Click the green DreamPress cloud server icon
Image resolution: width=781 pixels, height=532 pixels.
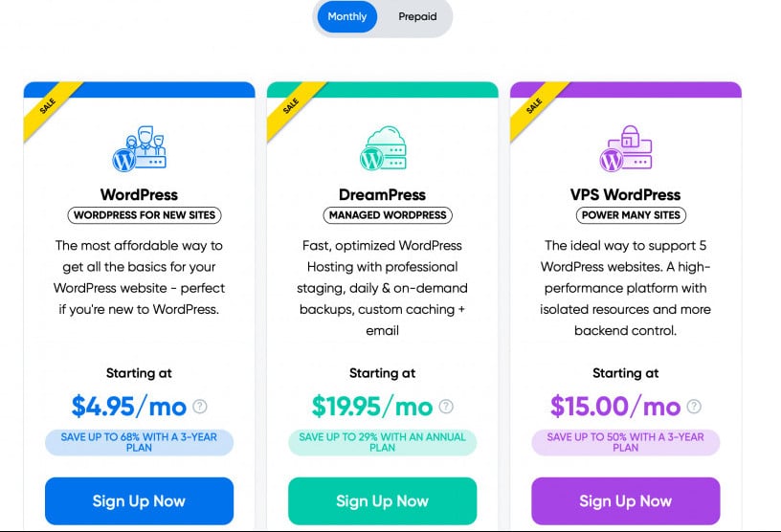pyautogui.click(x=383, y=148)
